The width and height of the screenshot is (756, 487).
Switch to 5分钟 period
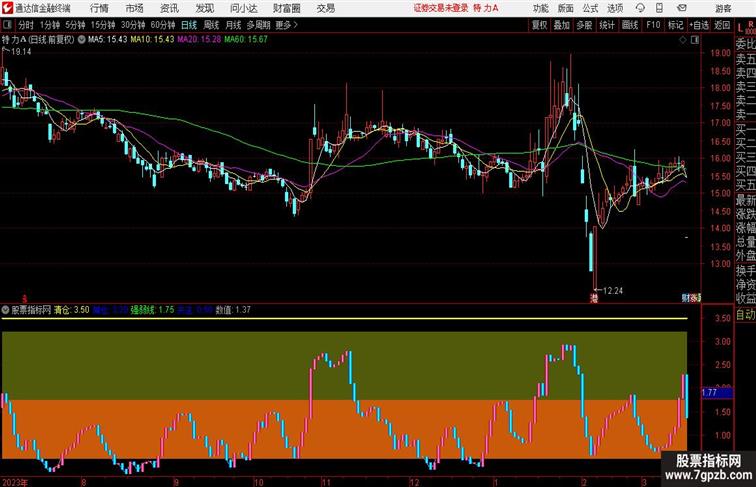coord(75,25)
